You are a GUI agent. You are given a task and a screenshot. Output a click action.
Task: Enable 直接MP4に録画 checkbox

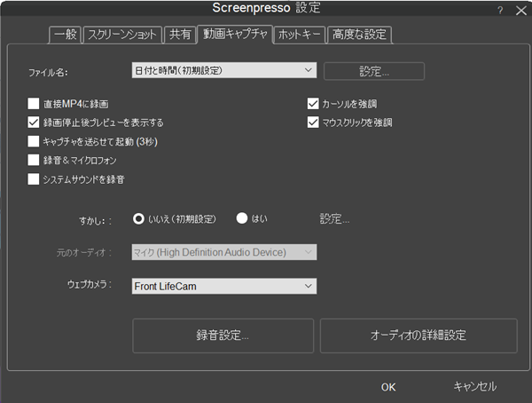coord(34,104)
